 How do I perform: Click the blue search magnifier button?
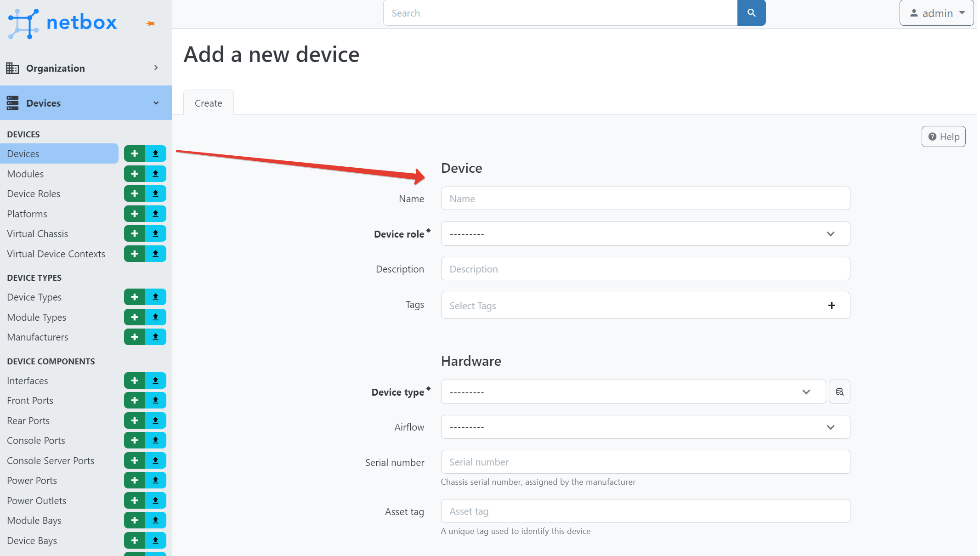751,13
